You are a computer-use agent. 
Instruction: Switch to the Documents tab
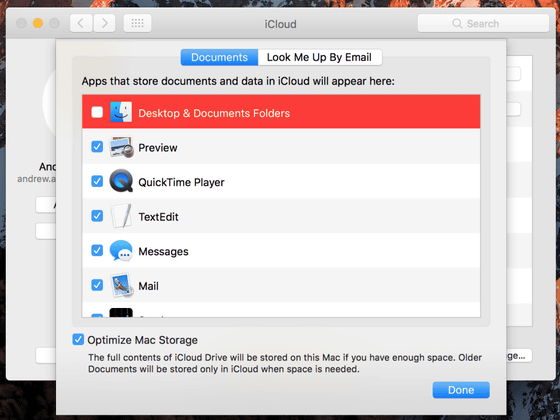(219, 57)
